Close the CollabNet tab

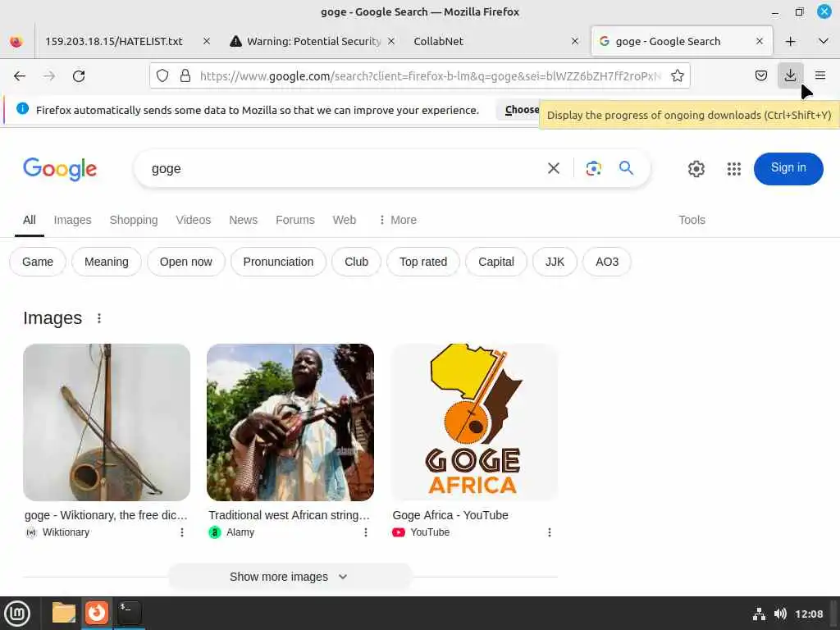point(575,41)
